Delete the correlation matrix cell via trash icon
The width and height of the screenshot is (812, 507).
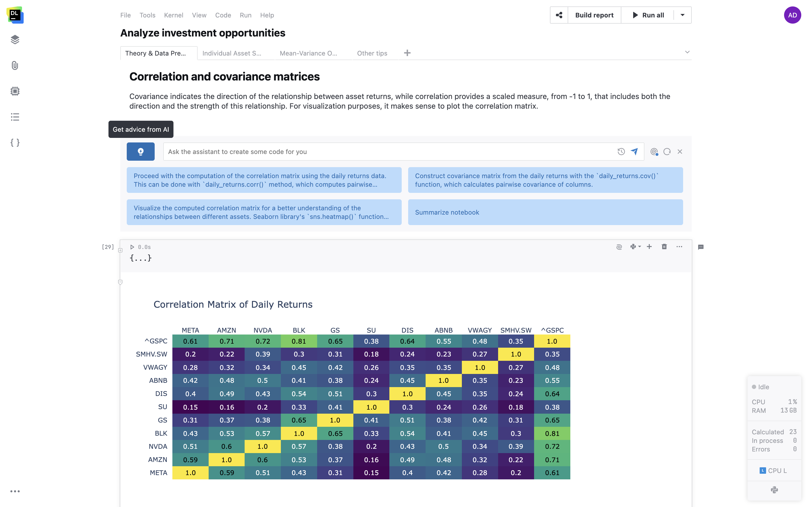pyautogui.click(x=664, y=247)
